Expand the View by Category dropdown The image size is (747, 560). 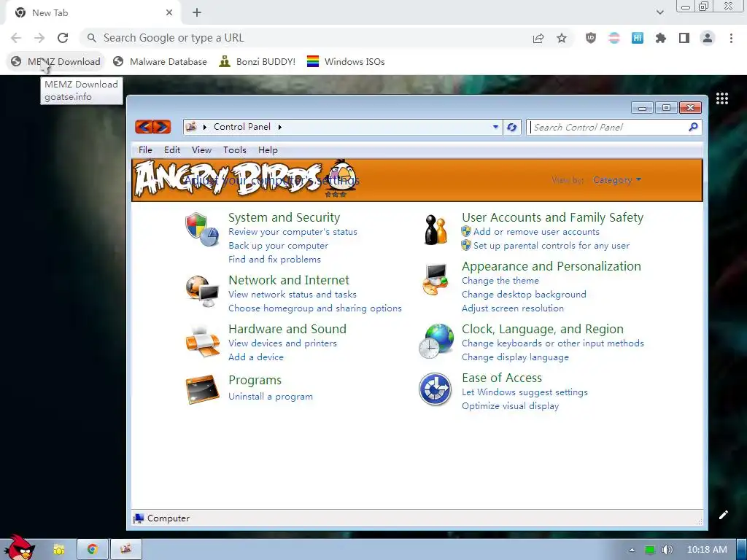617,180
